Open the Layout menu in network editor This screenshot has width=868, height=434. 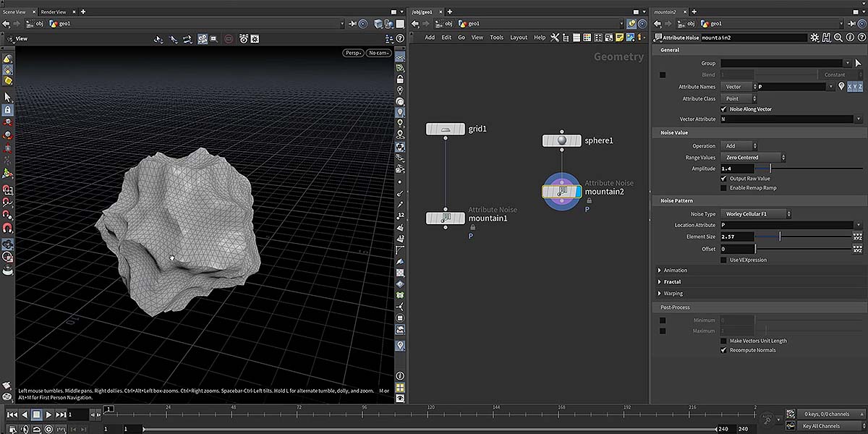point(519,38)
